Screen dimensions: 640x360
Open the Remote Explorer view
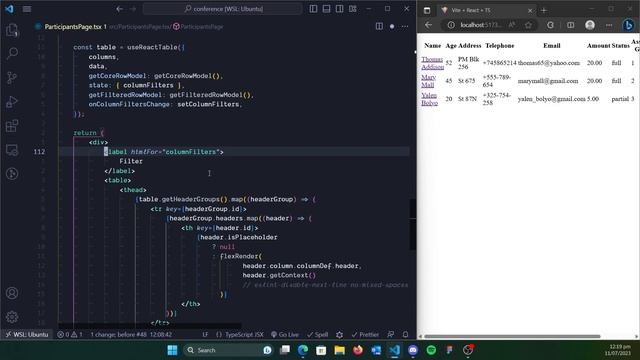(x=12, y=150)
